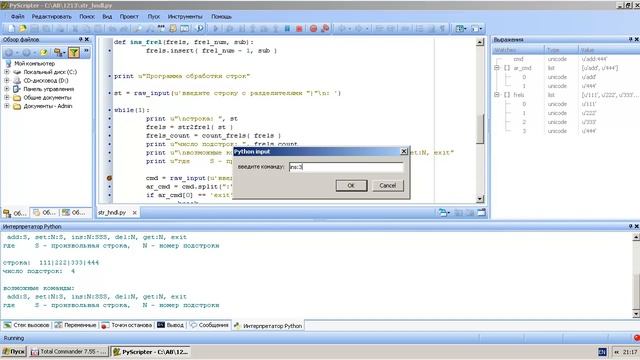The image size is (640, 360).
Task: Expand Локальный диск (C:) tree node
Action: (7, 72)
